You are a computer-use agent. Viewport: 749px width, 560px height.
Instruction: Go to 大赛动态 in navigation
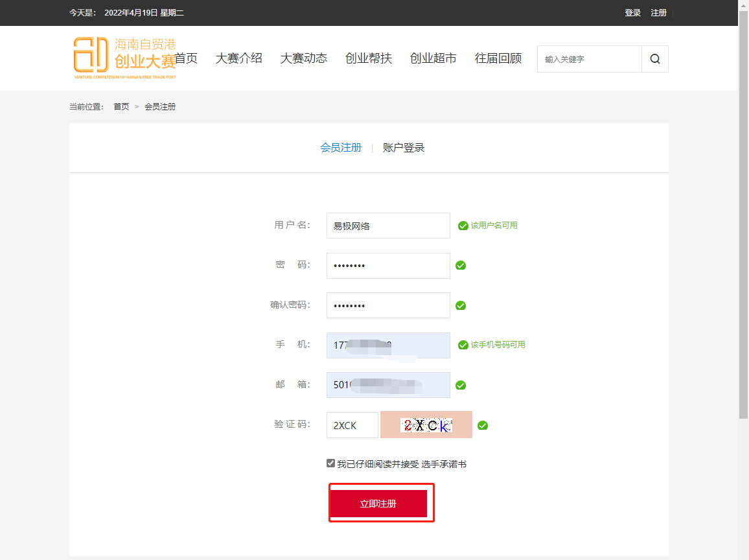pos(303,58)
